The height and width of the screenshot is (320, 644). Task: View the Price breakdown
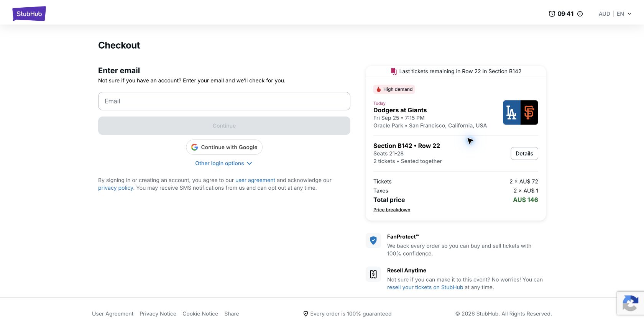click(392, 210)
